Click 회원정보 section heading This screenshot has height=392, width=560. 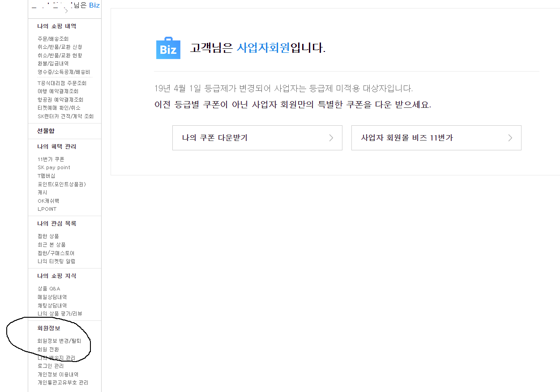click(x=49, y=328)
